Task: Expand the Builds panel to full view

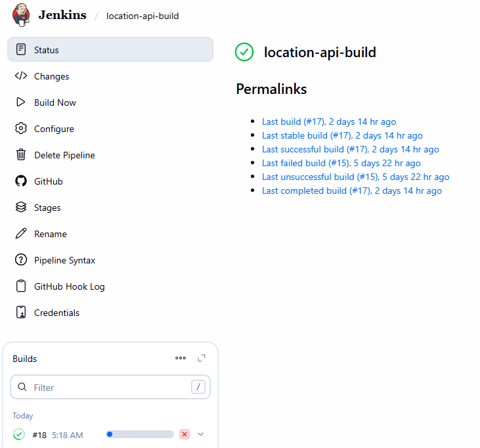Action: [x=202, y=358]
